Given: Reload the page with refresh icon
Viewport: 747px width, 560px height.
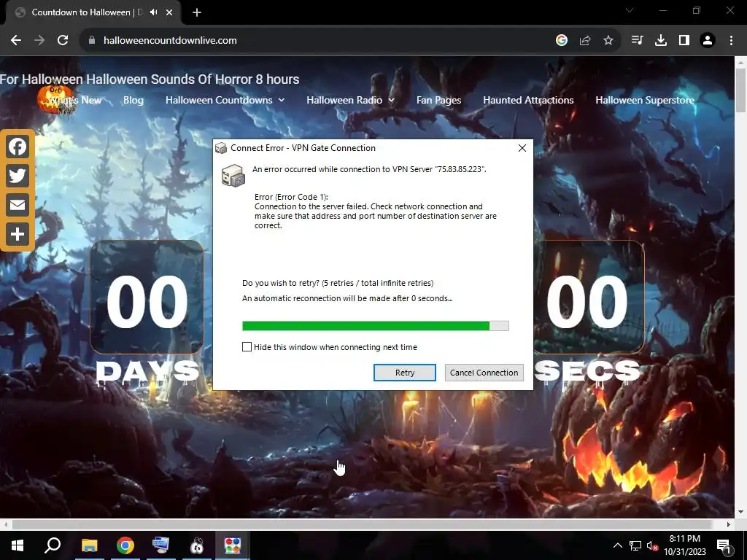Looking at the screenshot, I should tap(63, 41).
